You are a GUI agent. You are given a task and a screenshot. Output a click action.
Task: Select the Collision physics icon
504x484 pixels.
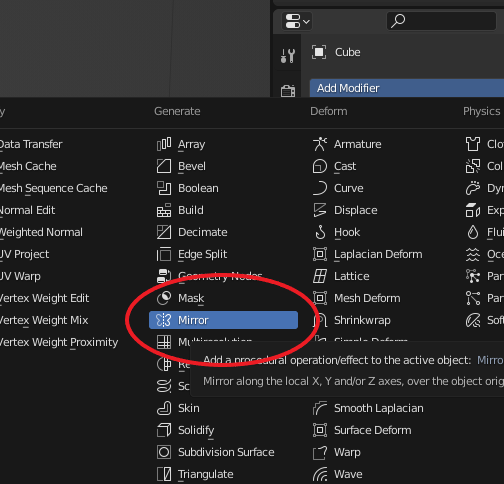click(473, 166)
